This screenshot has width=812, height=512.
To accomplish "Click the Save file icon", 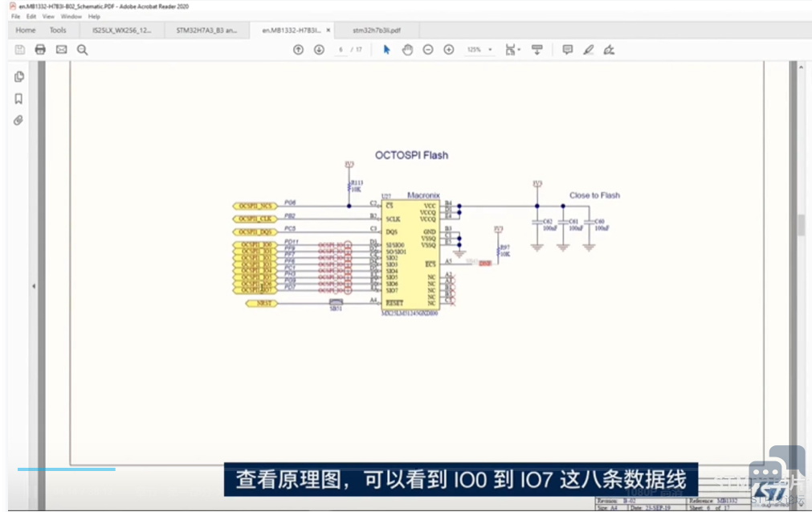I will click(x=20, y=50).
